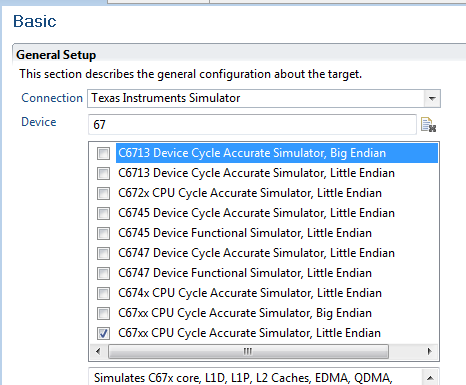Tick C6747 Device Functional Simulator checkbox
Viewport: 466px width, 385px height.
click(103, 273)
